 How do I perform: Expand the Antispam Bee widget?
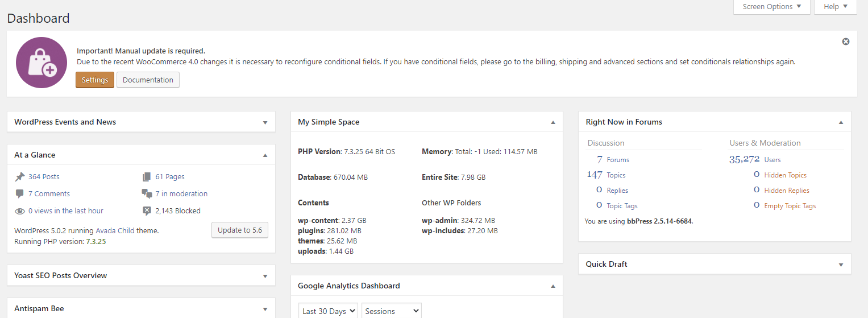click(x=265, y=309)
